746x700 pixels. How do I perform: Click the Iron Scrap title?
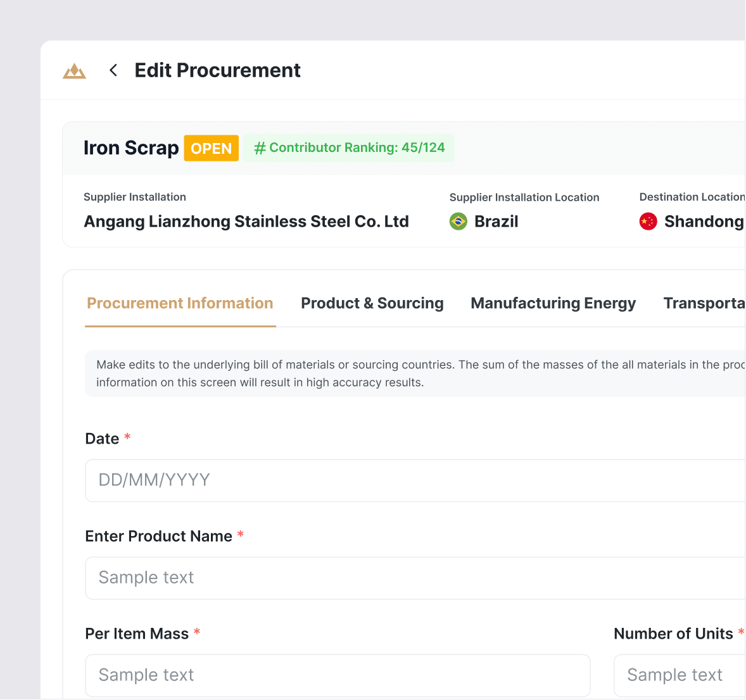pos(131,148)
